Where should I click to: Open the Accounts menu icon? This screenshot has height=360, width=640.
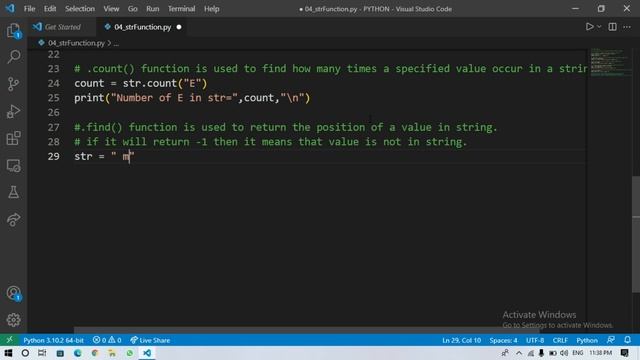coord(13,293)
